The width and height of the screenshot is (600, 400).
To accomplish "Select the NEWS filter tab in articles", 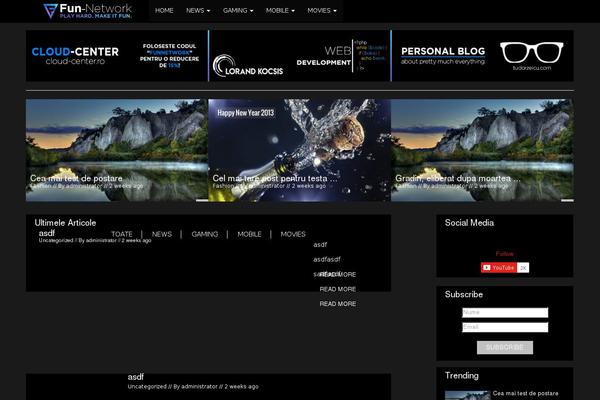I will coord(162,234).
